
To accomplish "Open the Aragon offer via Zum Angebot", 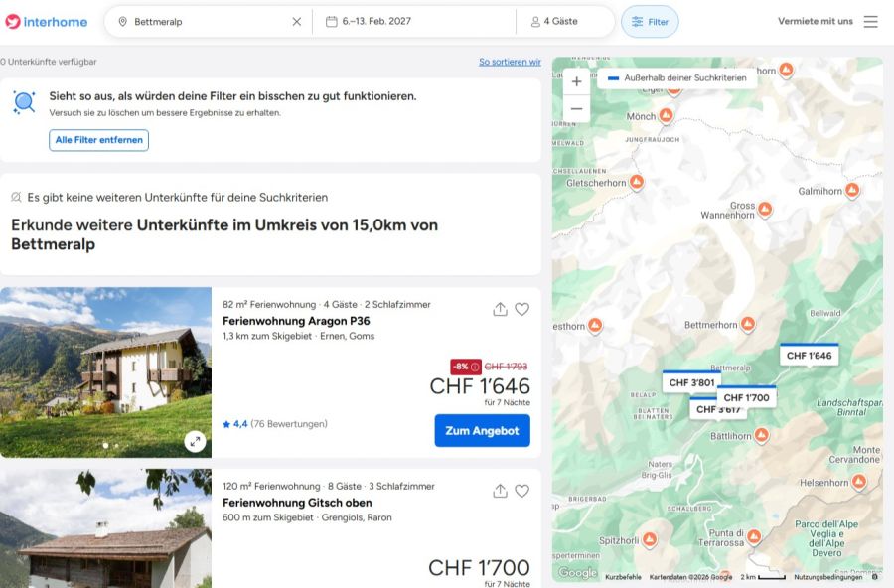I will click(482, 430).
